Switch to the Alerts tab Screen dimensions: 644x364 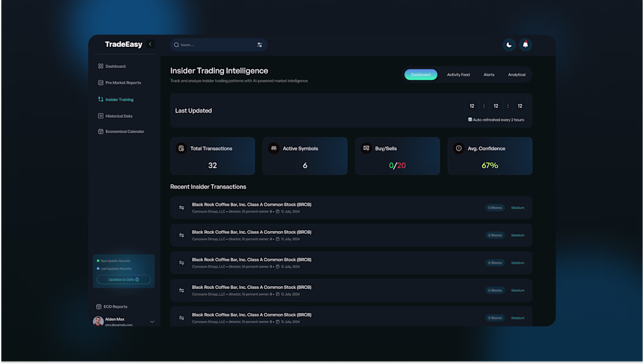[x=489, y=75]
